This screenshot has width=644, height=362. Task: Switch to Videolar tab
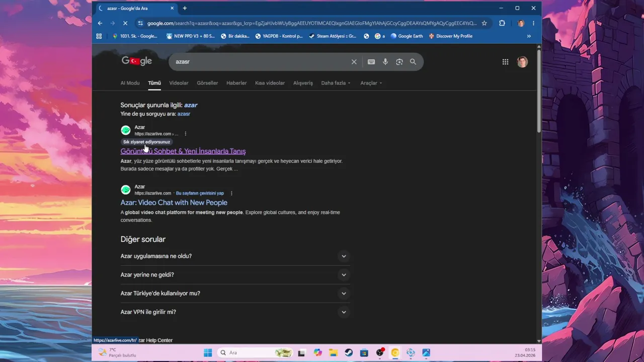coord(179,83)
